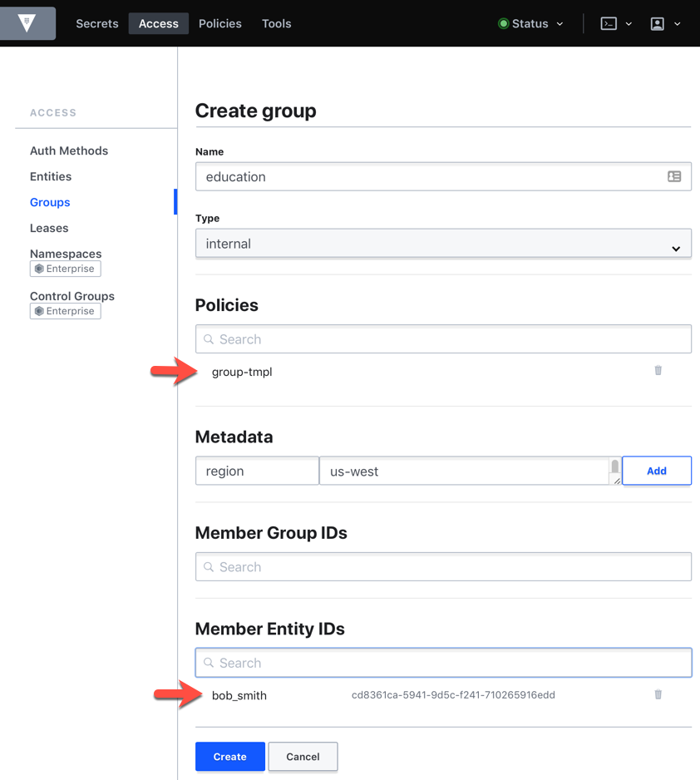
Task: Expand the Status dropdown in the navbar
Action: point(530,23)
